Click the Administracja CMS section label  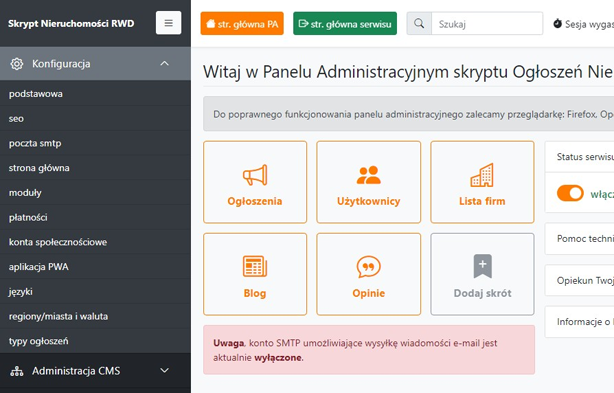[x=76, y=371]
